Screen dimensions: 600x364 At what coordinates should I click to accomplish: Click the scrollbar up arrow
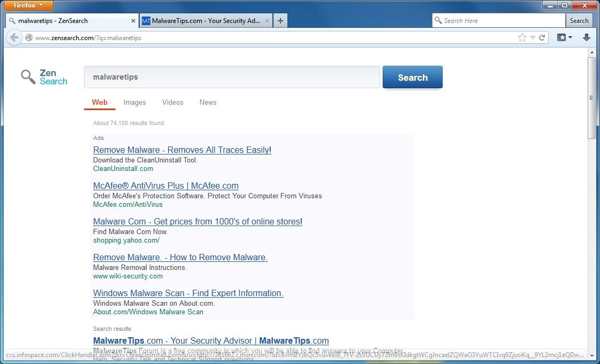pos(592,52)
